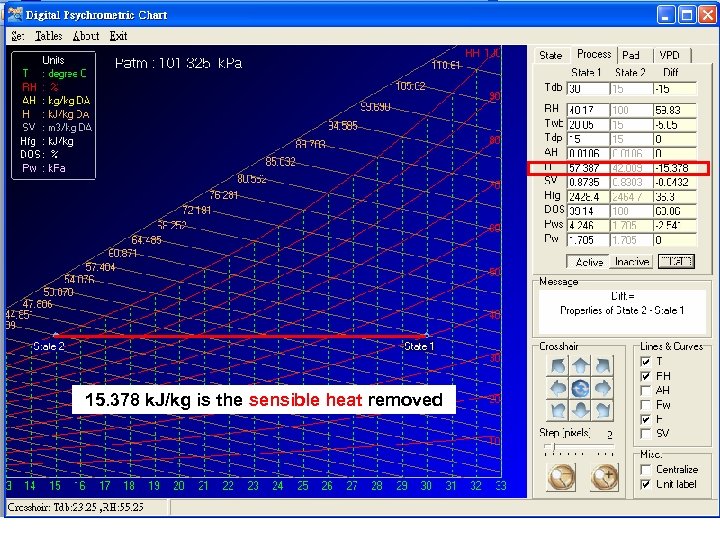Viewport: 720px width, 540px height.
Task: Move crosshair right with the right arrow
Action: click(x=603, y=388)
